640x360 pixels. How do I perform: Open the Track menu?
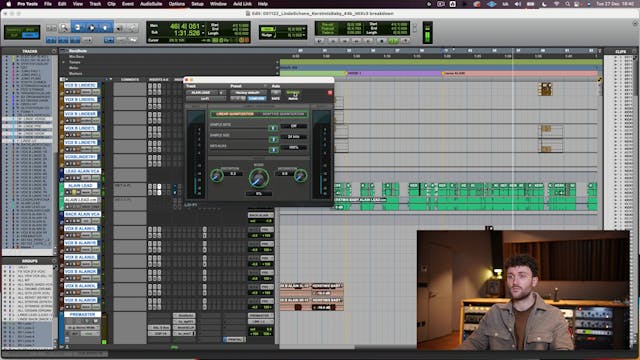[95, 4]
